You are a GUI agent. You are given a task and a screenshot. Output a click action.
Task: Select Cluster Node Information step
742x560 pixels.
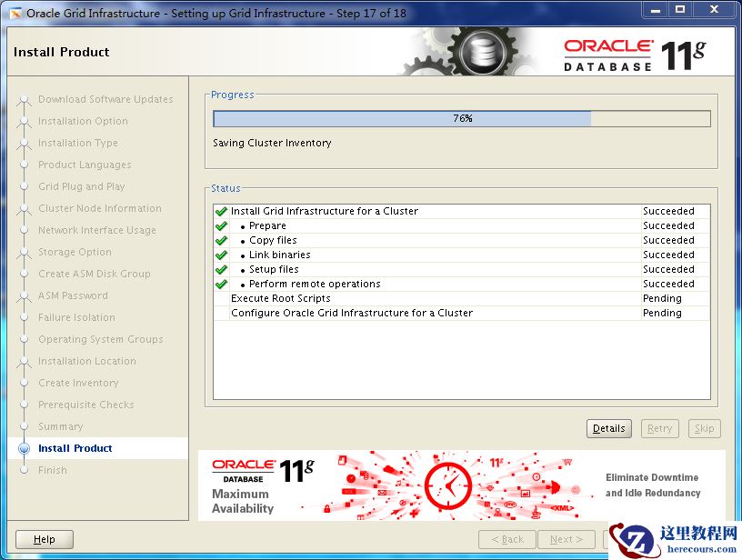[100, 208]
